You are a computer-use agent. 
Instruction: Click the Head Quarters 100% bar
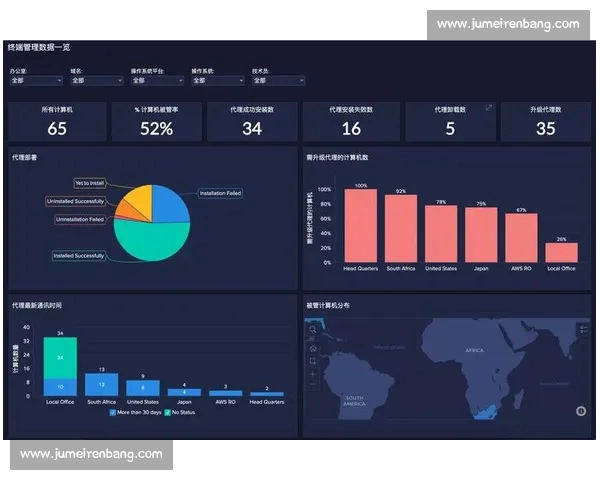tap(360, 225)
